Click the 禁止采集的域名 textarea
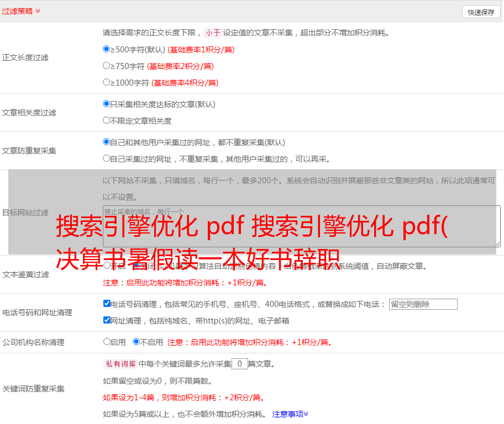504x424 pixels. pos(302,226)
